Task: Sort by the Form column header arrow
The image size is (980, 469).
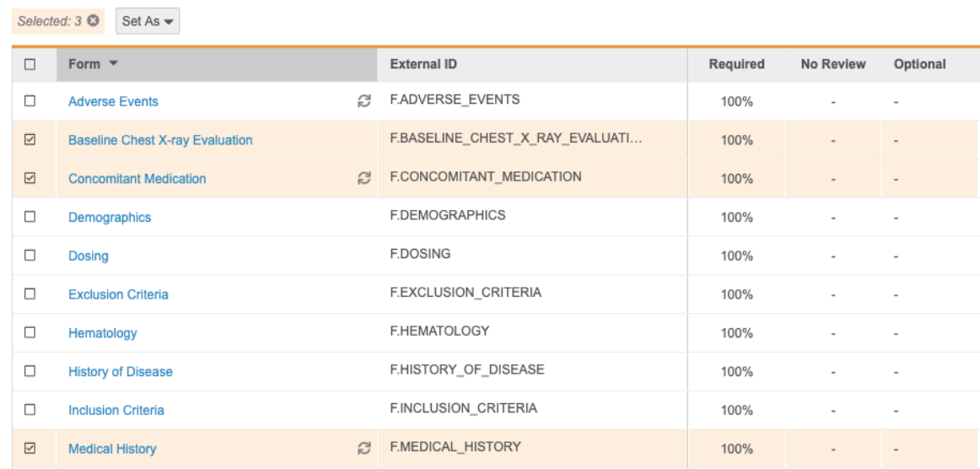Action: click(x=114, y=64)
